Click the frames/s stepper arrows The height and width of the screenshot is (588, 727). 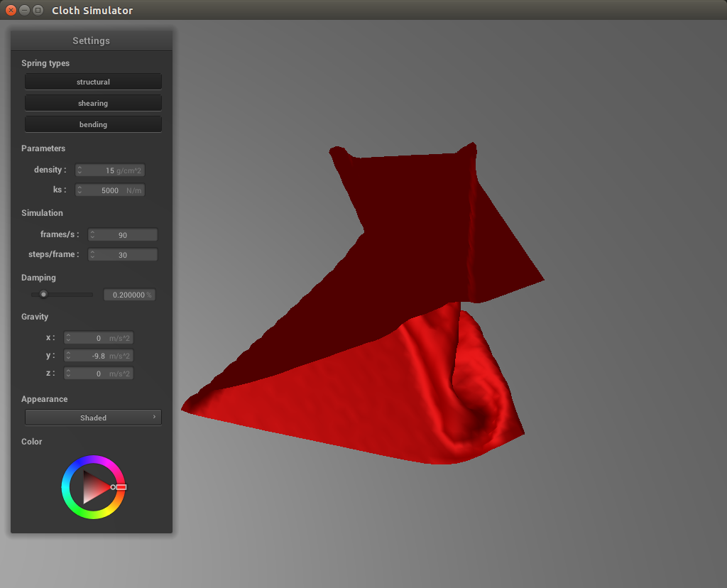point(92,235)
